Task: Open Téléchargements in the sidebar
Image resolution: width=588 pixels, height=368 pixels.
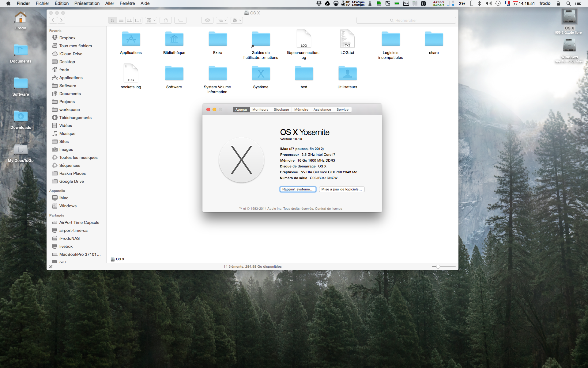Action: point(75,117)
